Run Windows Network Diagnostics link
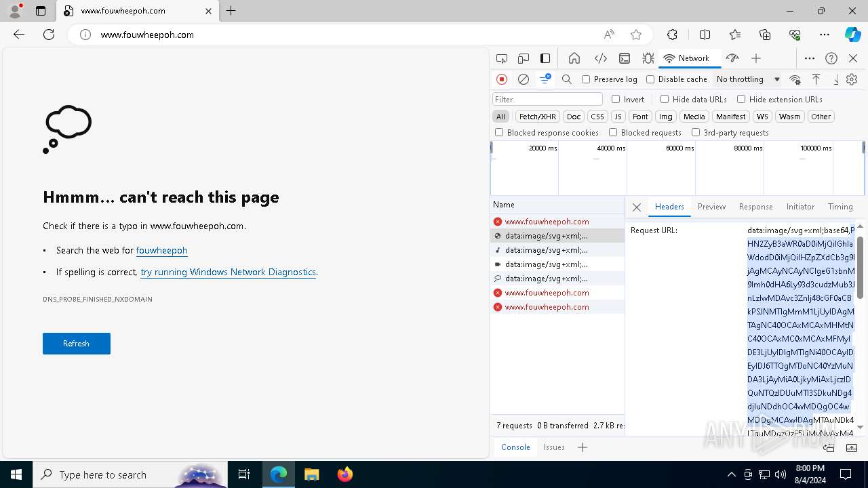Viewport: 868px width, 488px height. tap(228, 272)
